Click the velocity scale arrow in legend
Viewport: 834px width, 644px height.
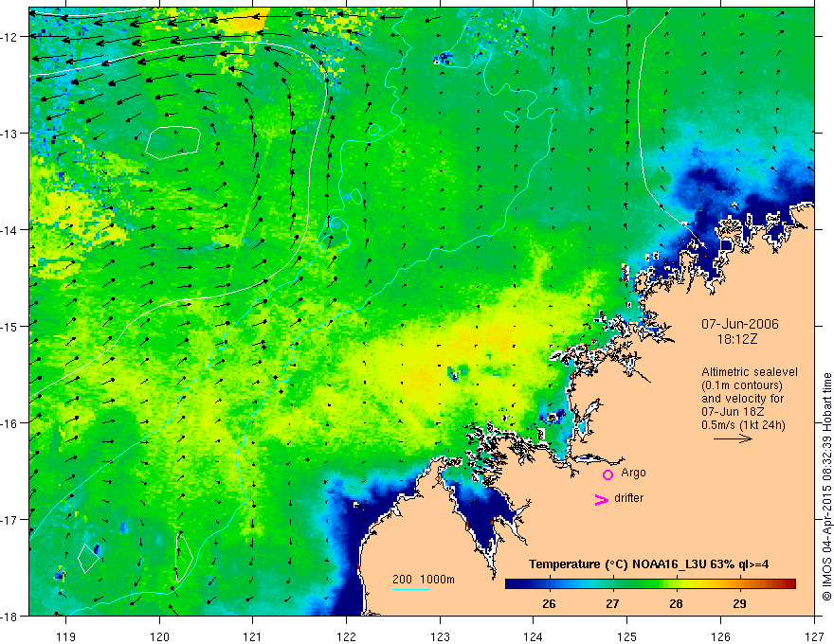733,438
